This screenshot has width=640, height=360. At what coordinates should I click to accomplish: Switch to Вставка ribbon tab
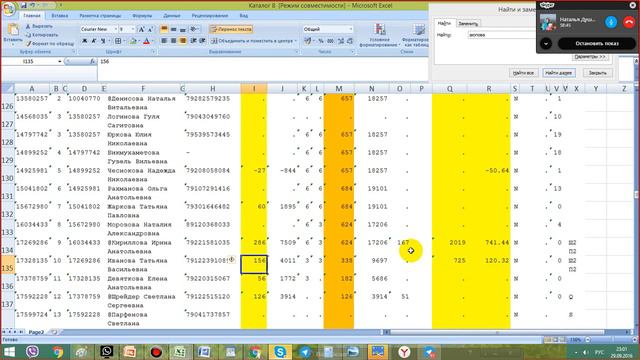pos(60,16)
